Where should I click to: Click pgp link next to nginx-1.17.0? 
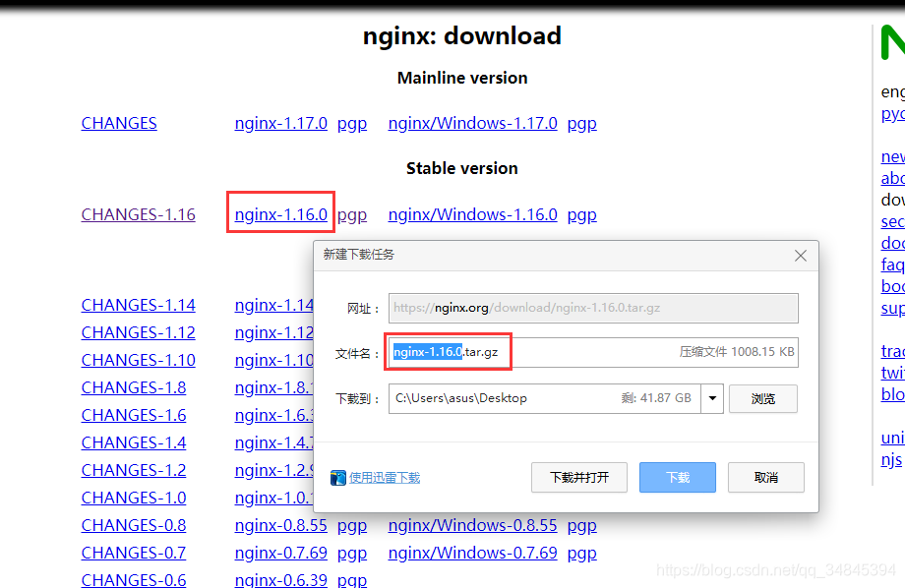(352, 124)
